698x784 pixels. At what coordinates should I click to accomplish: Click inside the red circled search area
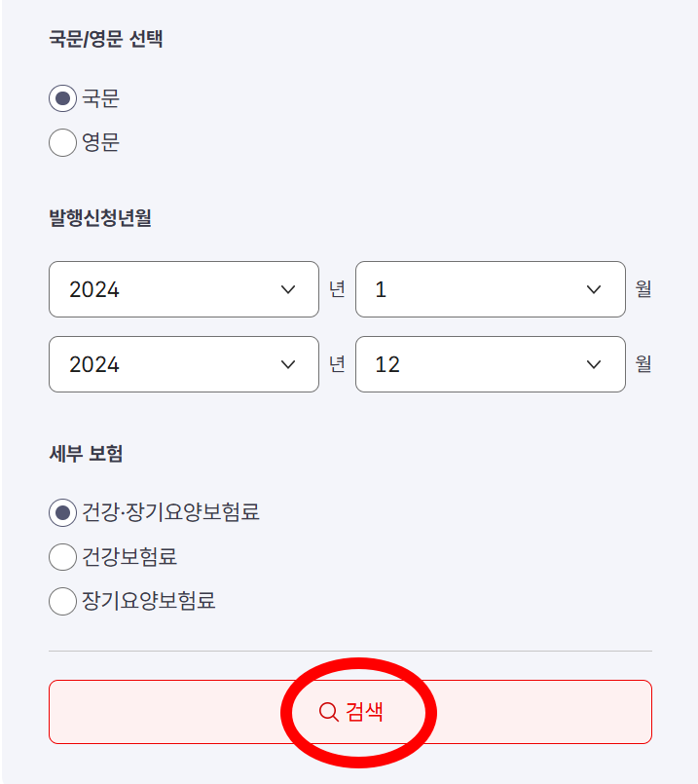[357, 712]
